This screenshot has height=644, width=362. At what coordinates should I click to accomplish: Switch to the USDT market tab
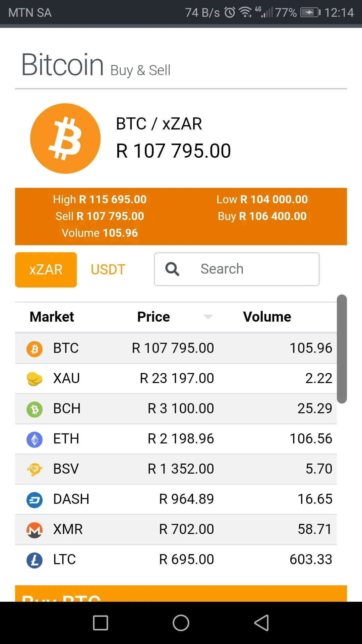click(x=108, y=270)
